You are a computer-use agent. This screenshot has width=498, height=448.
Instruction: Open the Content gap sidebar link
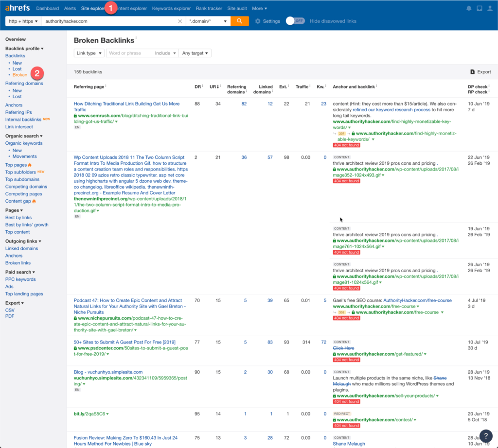point(18,201)
